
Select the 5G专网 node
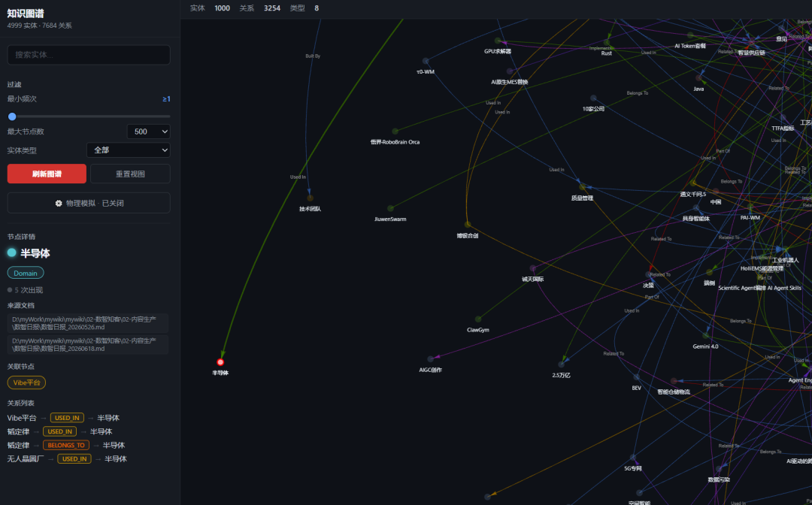[633, 458]
